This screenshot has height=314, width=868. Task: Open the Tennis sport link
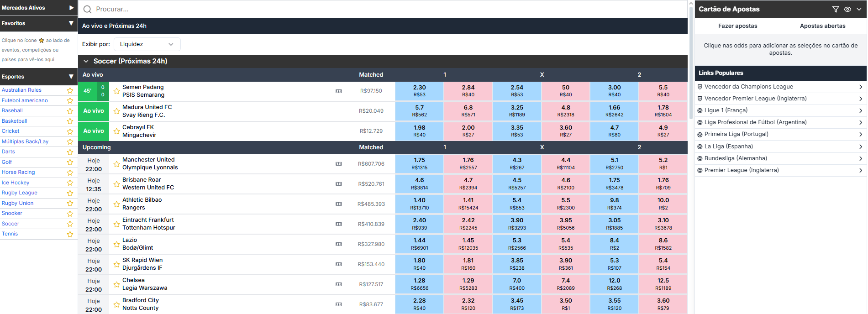10,234
